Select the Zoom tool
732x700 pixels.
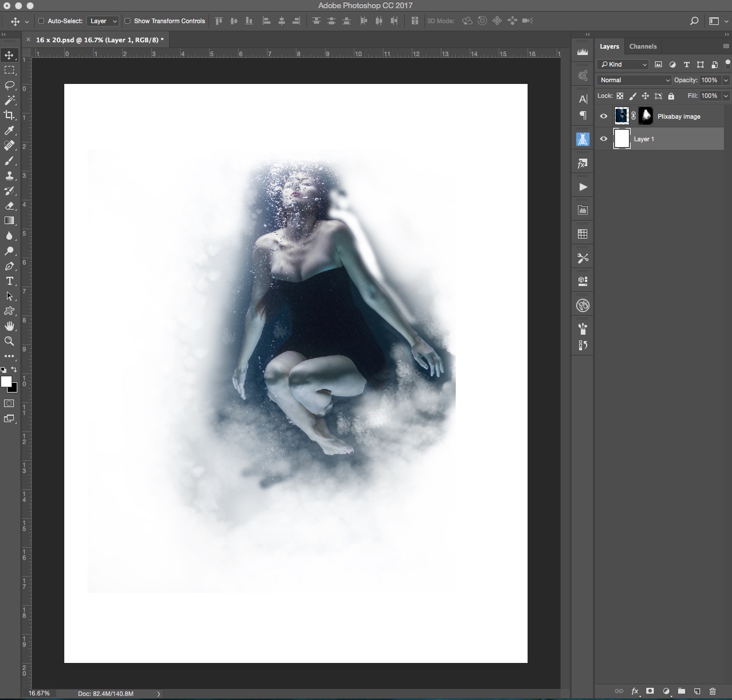pyautogui.click(x=9, y=341)
